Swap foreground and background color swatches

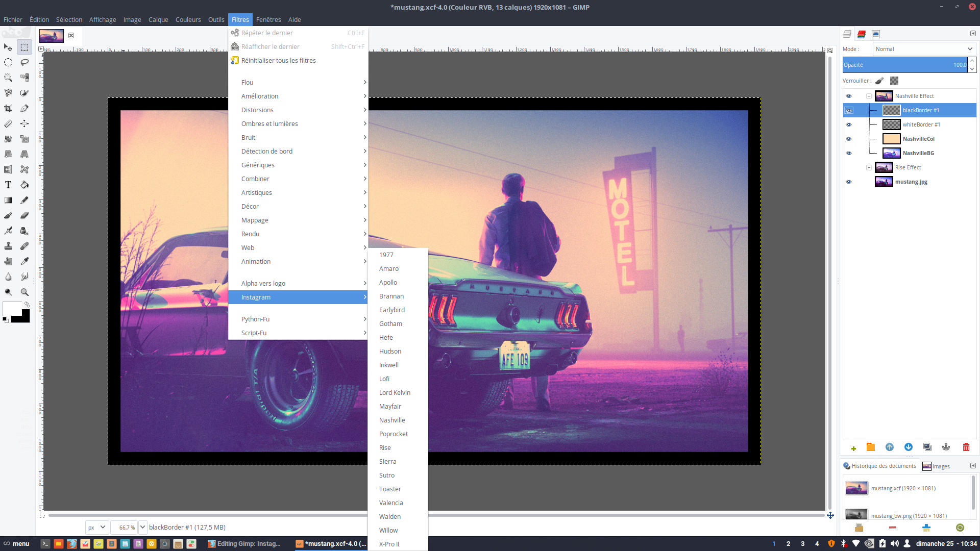27,304
